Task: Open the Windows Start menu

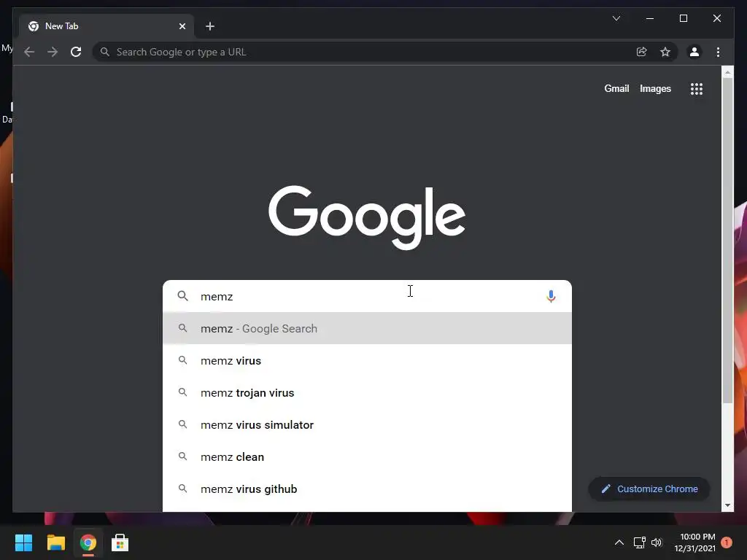Action: click(23, 542)
